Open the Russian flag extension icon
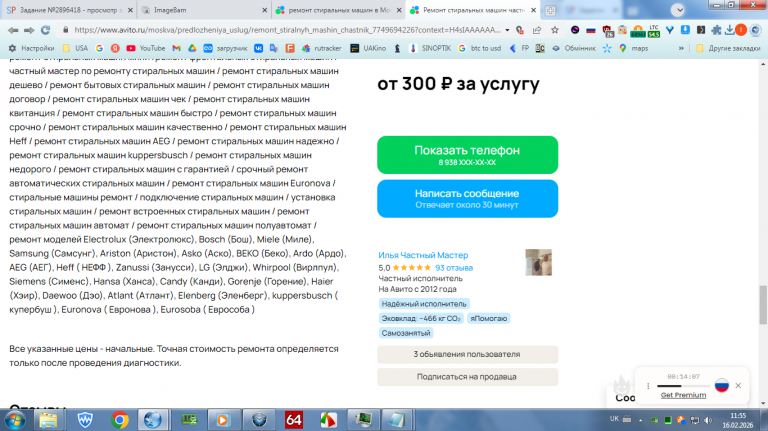768x431 pixels. point(591,30)
